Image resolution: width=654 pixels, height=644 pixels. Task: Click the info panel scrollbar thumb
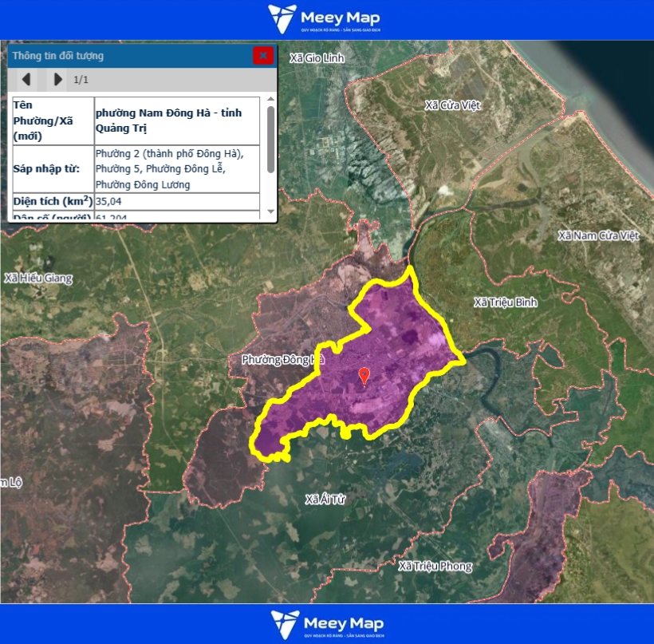pos(270,140)
